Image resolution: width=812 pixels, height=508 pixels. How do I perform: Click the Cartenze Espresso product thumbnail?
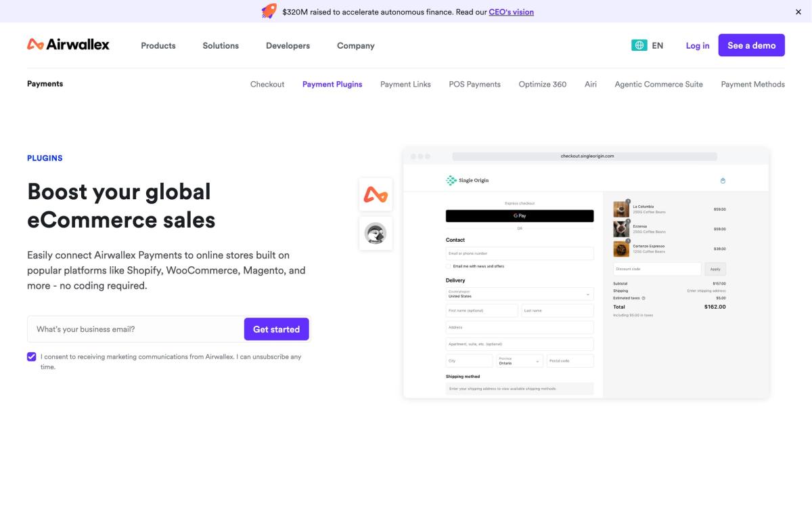(621, 249)
